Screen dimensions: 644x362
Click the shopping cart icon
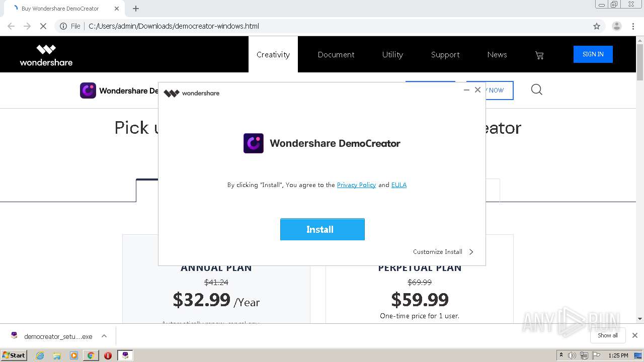click(539, 55)
